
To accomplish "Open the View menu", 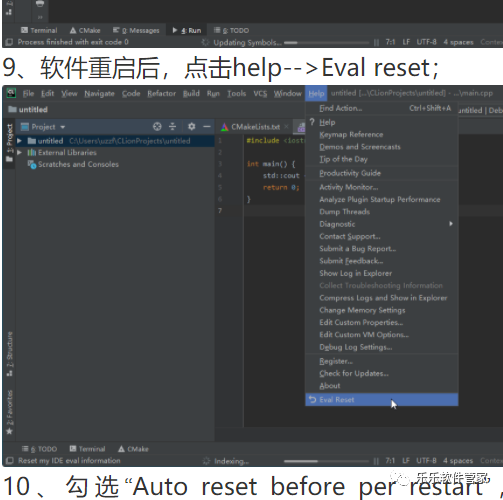I will (69, 94).
